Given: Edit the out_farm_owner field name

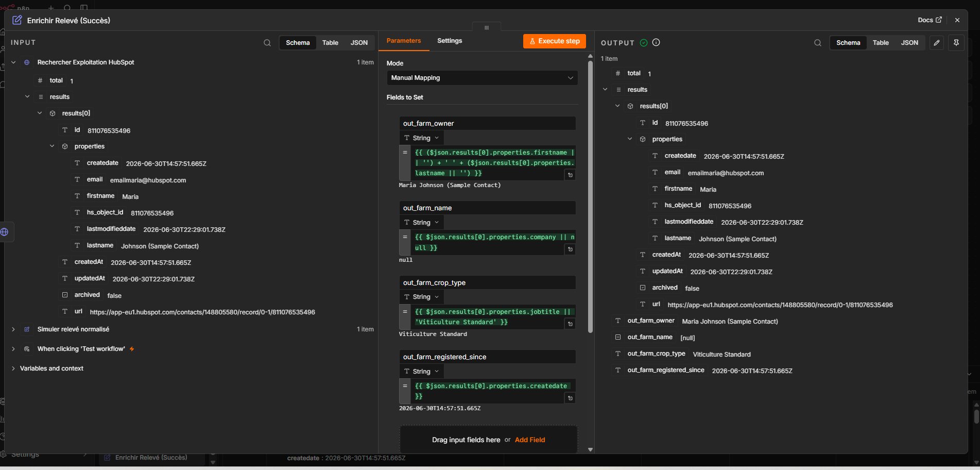Looking at the screenshot, I should (x=487, y=124).
